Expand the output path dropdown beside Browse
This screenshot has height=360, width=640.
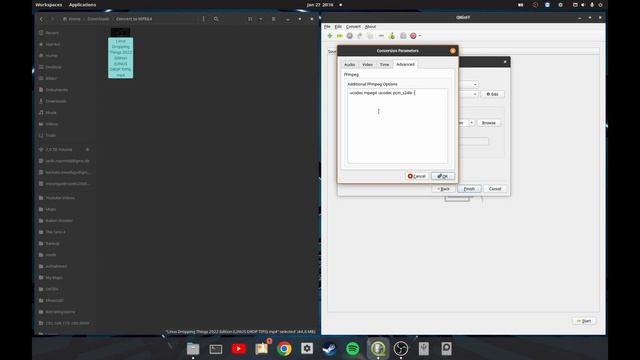471,123
